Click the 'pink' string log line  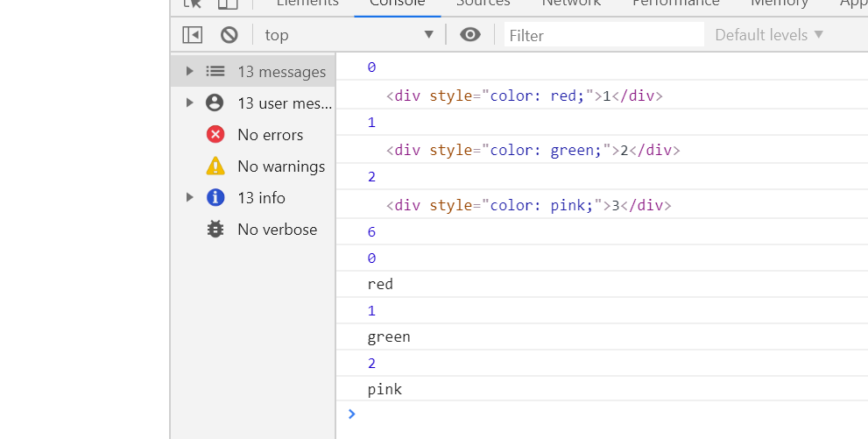(x=385, y=389)
